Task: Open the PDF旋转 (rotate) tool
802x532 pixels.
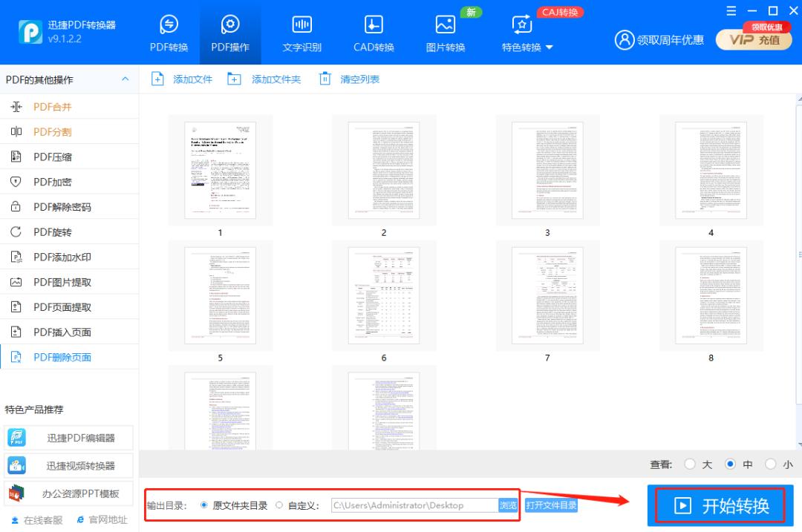Action: click(x=45, y=231)
